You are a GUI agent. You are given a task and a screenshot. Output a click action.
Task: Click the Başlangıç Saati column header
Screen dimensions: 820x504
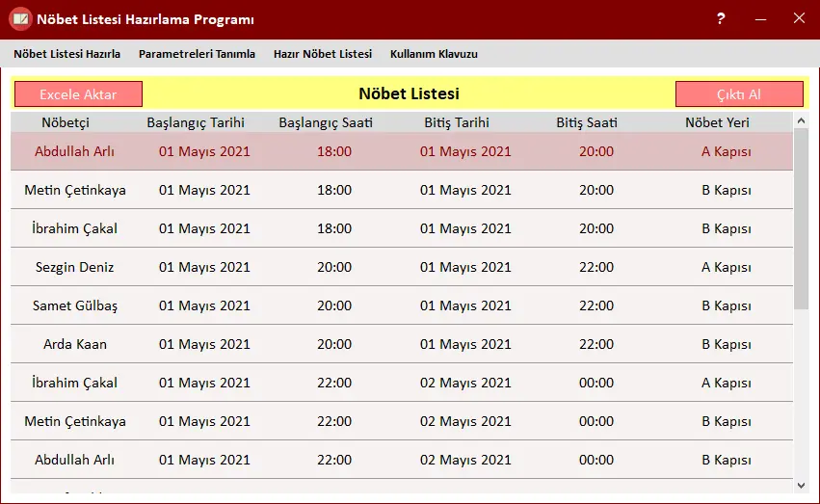(326, 122)
